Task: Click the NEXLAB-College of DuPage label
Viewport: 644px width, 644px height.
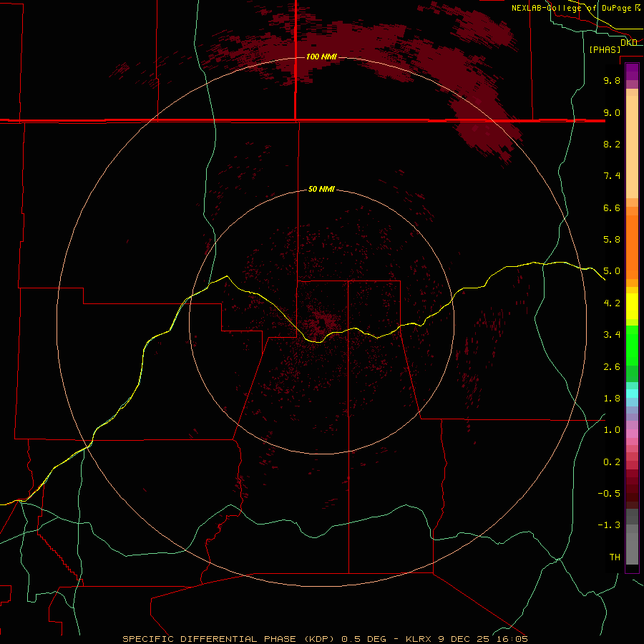Action: tap(576, 8)
